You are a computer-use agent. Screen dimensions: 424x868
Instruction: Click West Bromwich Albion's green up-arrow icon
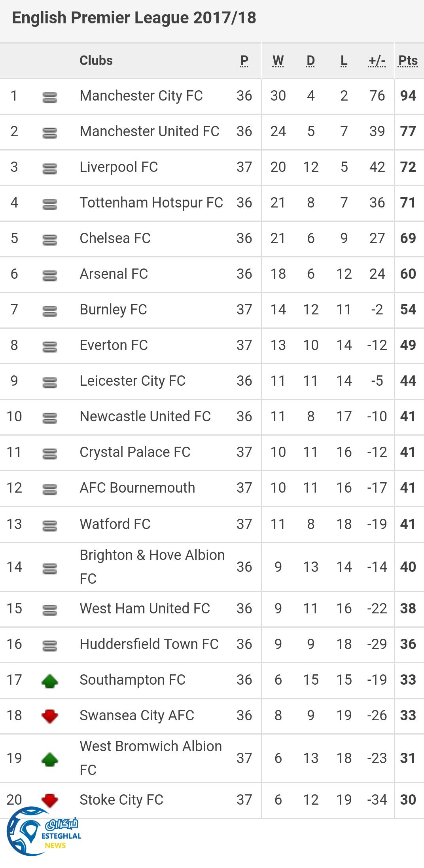click(50, 759)
